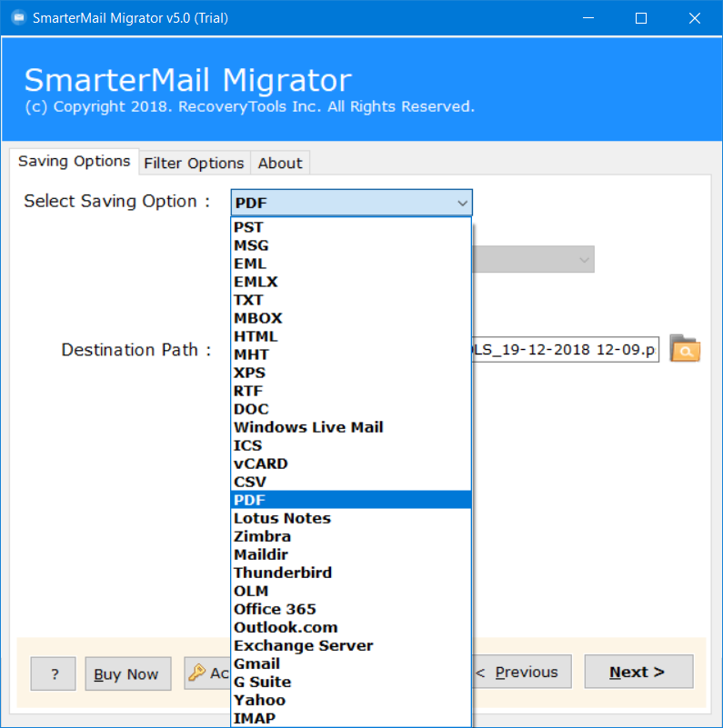
Task: Open the Filter Options tab
Action: coord(194,164)
